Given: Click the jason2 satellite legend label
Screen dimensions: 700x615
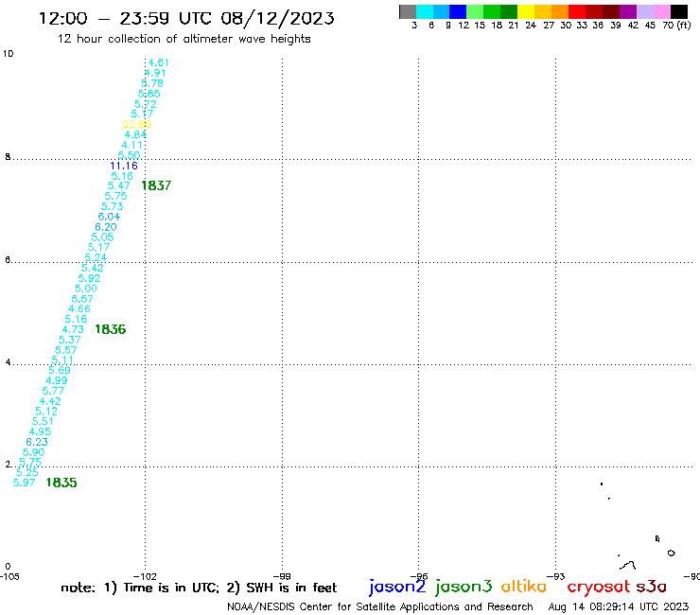Looking at the screenshot, I should (397, 587).
